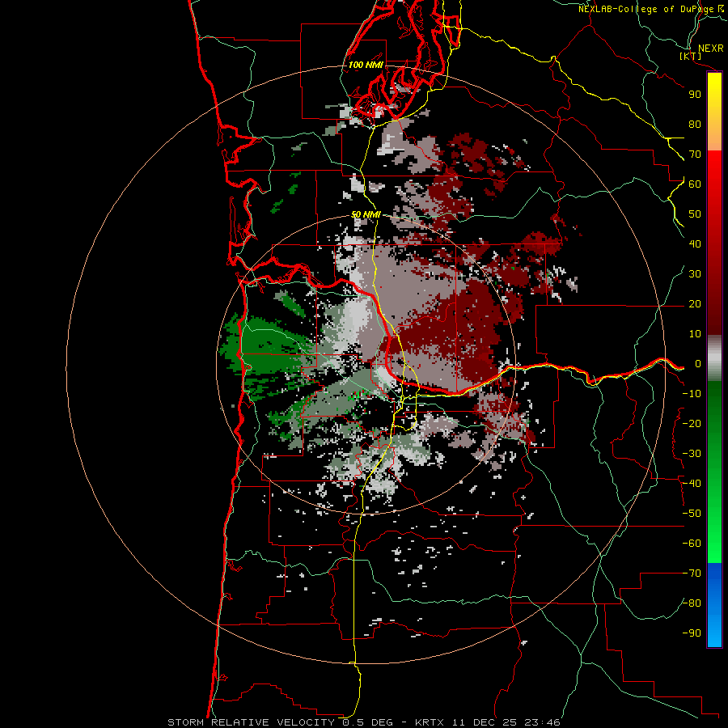The height and width of the screenshot is (728, 728).
Task: Click the -40 value on velocity scale
Action: coord(692,484)
